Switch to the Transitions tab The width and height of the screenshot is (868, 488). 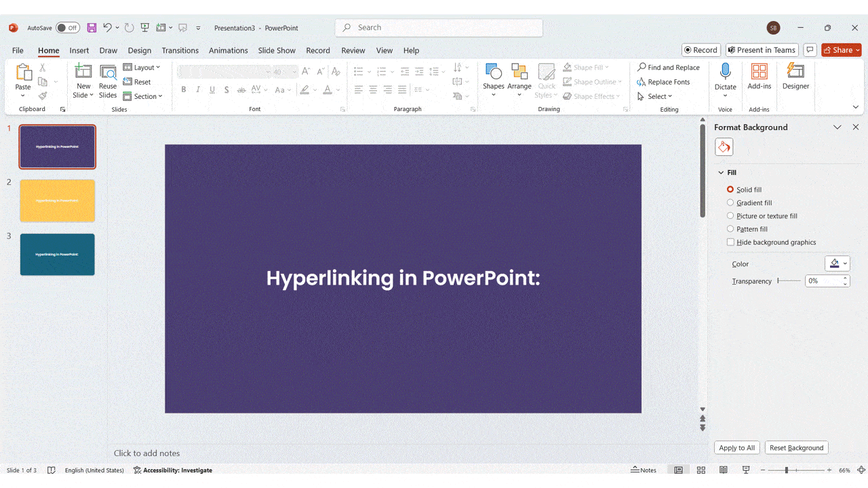pos(180,50)
